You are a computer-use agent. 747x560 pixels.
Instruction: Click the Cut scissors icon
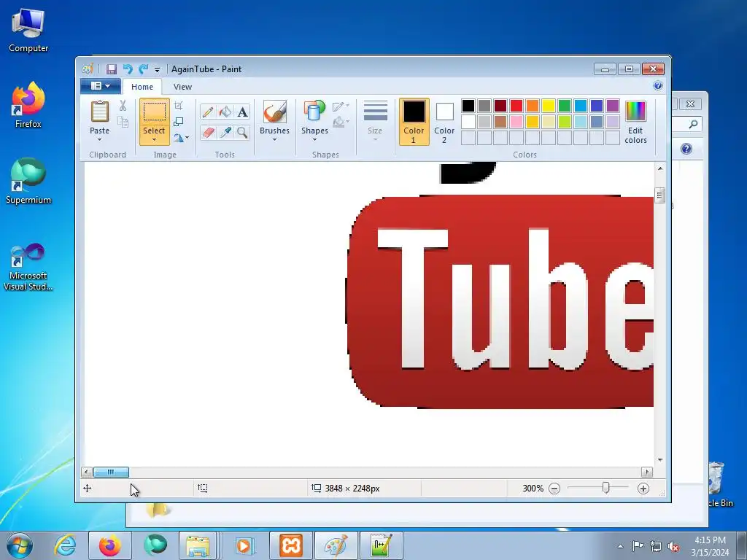pos(123,106)
